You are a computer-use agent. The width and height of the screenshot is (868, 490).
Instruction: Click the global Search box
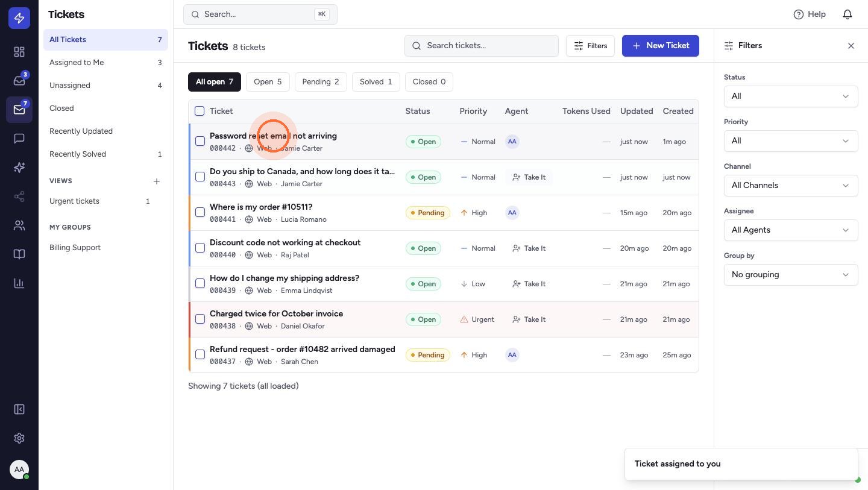260,14
